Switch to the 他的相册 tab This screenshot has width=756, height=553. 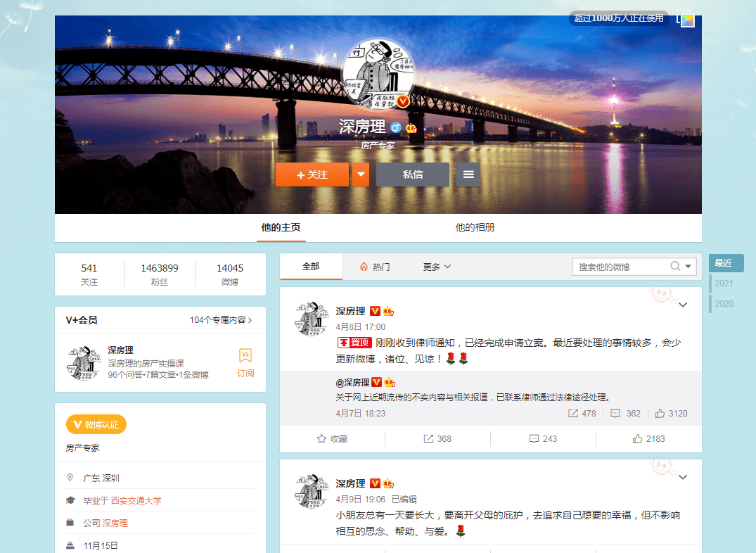[x=475, y=227]
